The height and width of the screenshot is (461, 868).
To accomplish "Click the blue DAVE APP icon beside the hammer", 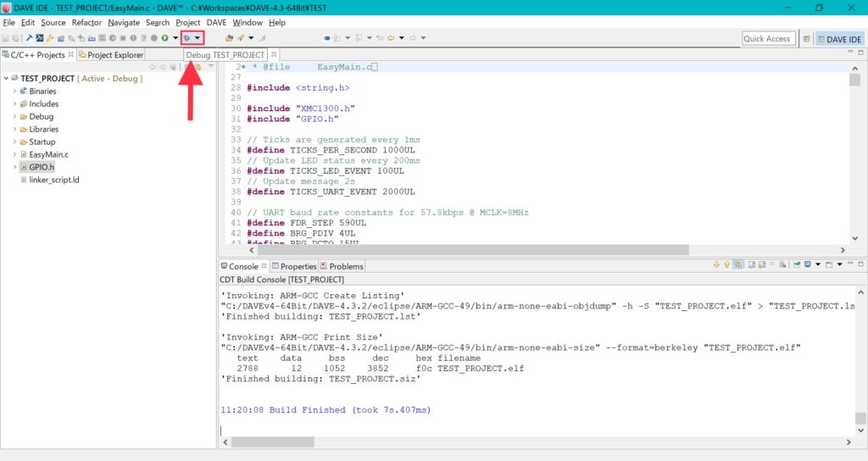I will 39,38.
